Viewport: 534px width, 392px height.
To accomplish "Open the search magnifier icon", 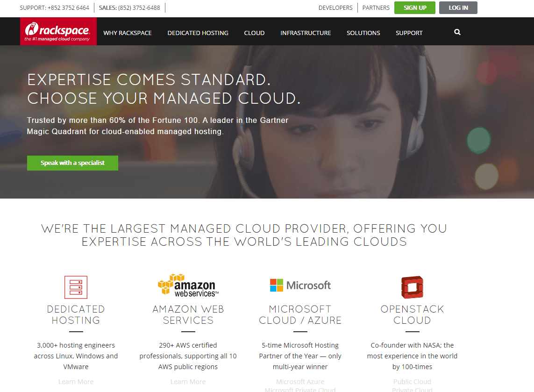I will pos(457,32).
